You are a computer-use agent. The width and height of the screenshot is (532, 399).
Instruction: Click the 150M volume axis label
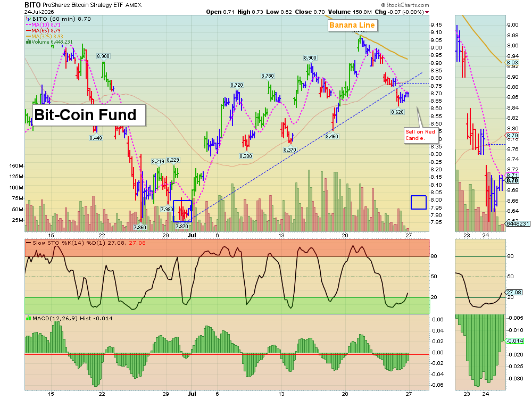tap(16, 166)
